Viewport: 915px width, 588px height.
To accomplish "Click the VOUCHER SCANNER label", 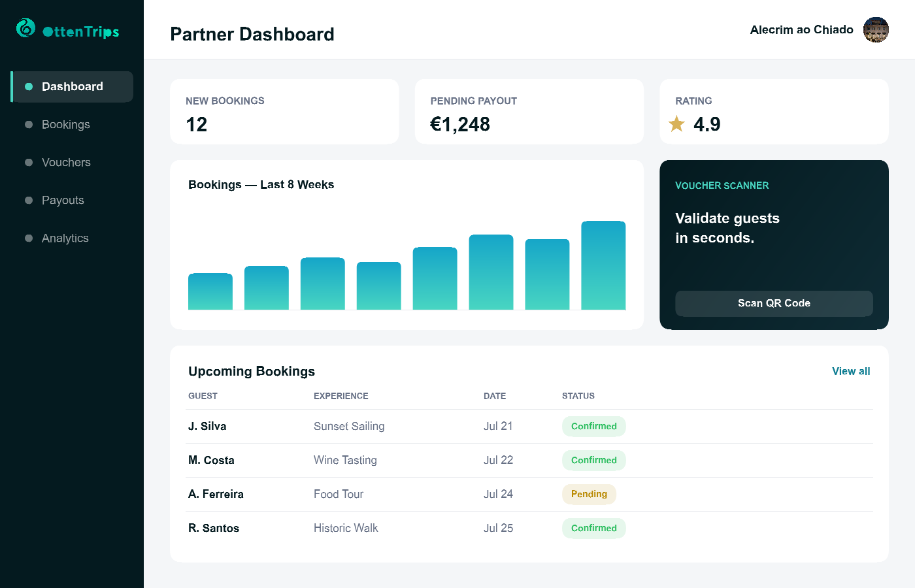I will pos(722,186).
